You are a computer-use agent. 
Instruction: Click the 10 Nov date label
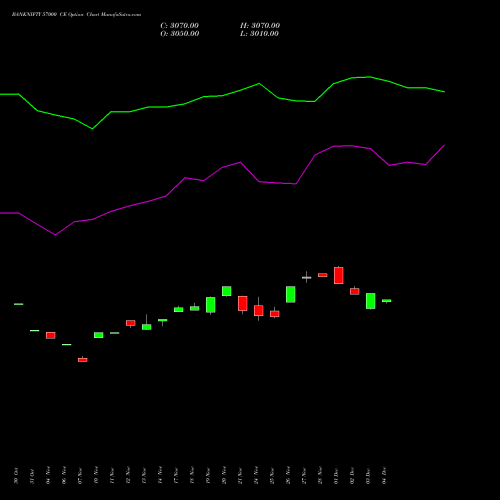point(96,475)
